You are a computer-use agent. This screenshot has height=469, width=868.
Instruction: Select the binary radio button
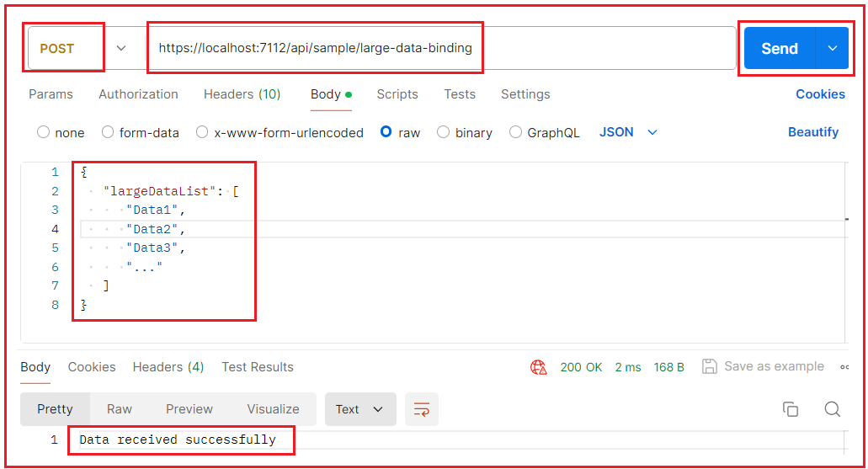click(x=443, y=132)
